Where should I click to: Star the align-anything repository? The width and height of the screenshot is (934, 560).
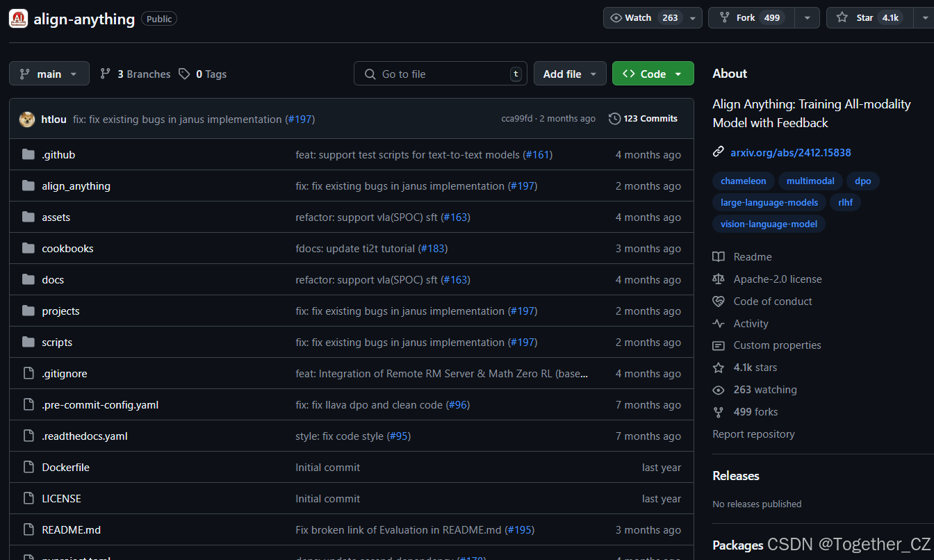coord(869,17)
